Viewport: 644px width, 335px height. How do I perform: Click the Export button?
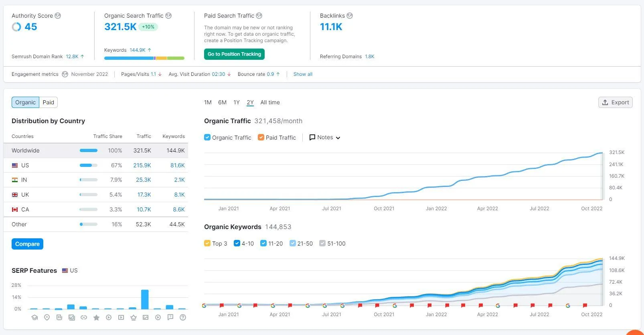point(616,102)
